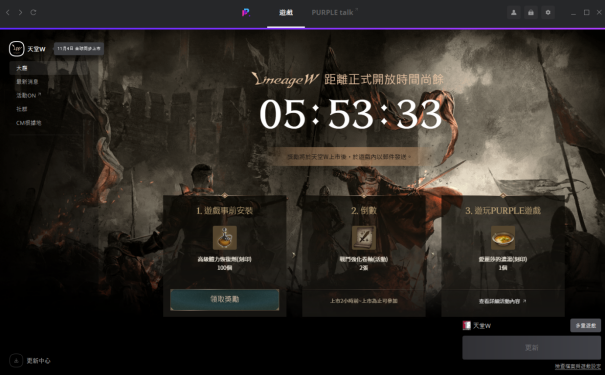Open 查看詳細活動內容 link

click(x=502, y=301)
